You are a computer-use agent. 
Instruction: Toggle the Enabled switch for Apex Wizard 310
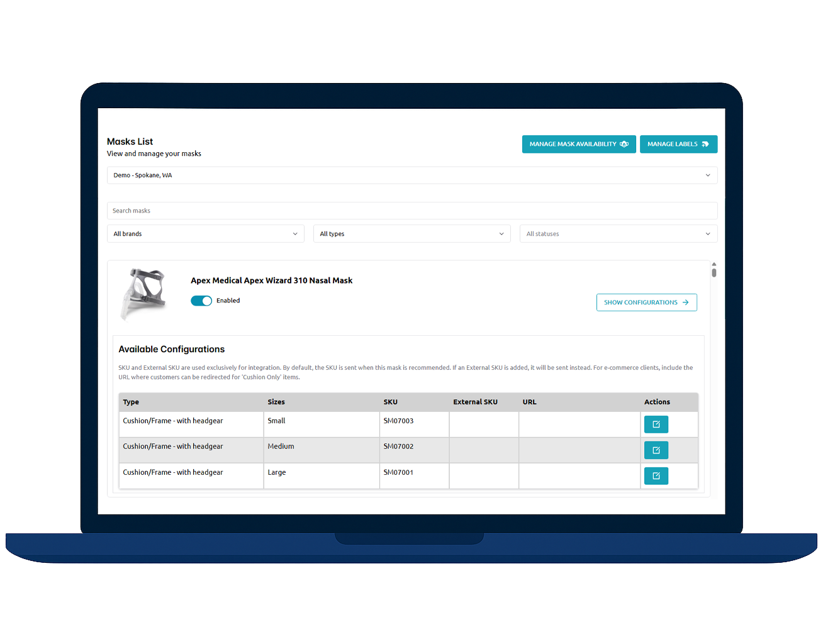201,301
